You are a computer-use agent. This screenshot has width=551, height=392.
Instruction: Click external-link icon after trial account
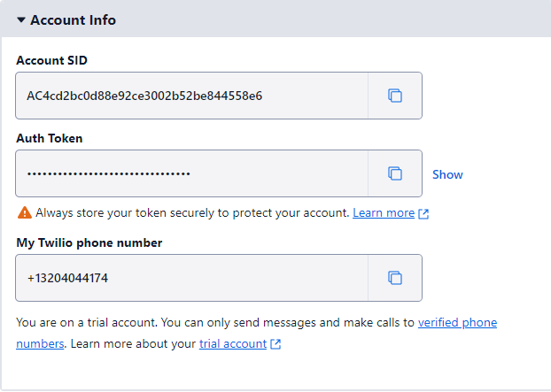(x=275, y=344)
